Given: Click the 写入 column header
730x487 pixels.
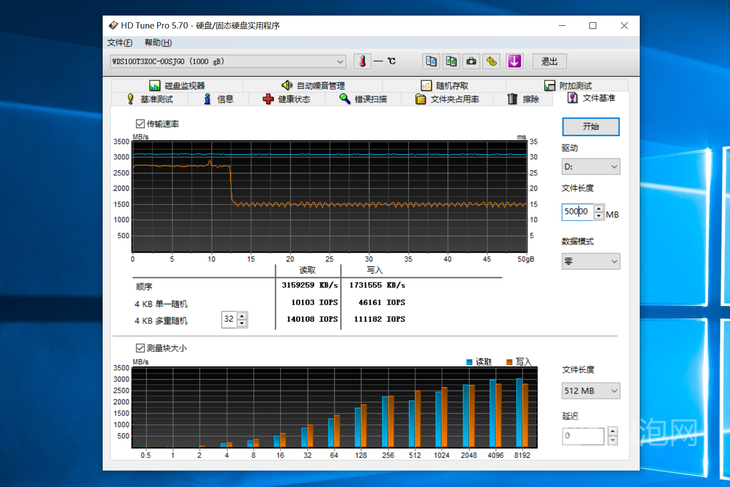Looking at the screenshot, I should (374, 270).
